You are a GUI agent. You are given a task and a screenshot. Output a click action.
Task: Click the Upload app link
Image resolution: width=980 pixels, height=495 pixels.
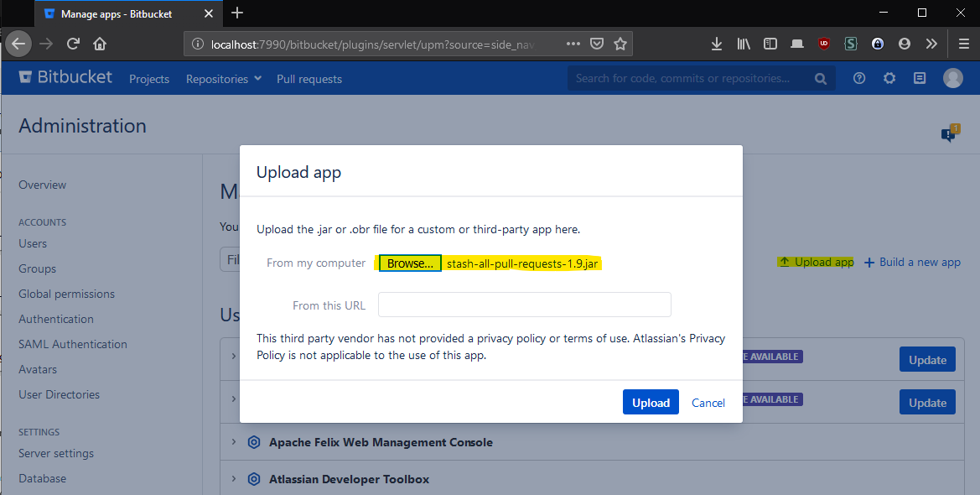pyautogui.click(x=816, y=262)
